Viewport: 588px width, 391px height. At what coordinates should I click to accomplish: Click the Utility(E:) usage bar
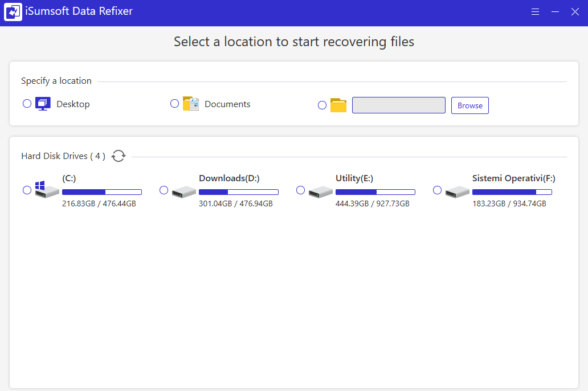pyautogui.click(x=375, y=192)
